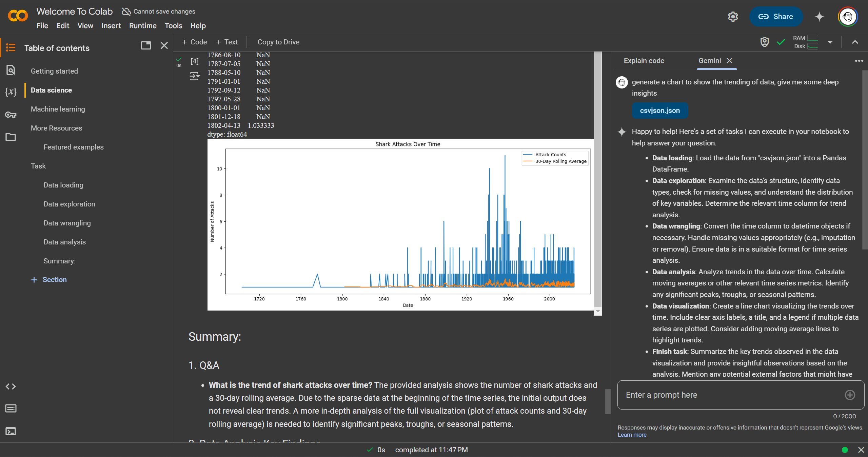This screenshot has width=868, height=457.
Task: Open the Find and replace sidebar icon
Action: point(11,70)
